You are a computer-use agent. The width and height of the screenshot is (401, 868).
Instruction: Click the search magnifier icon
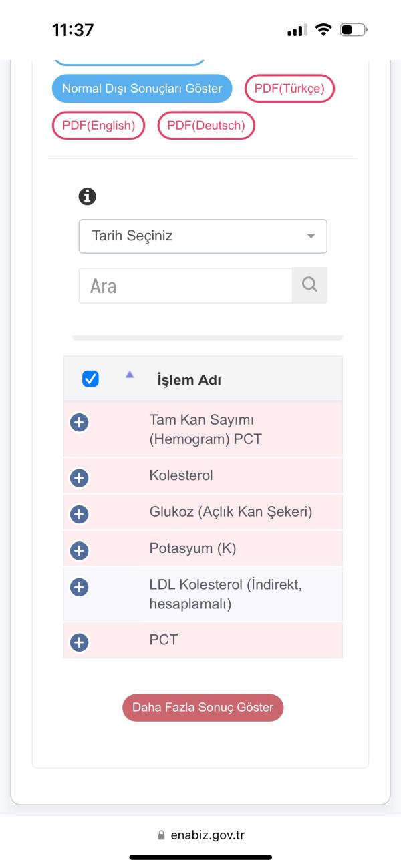coord(309,285)
